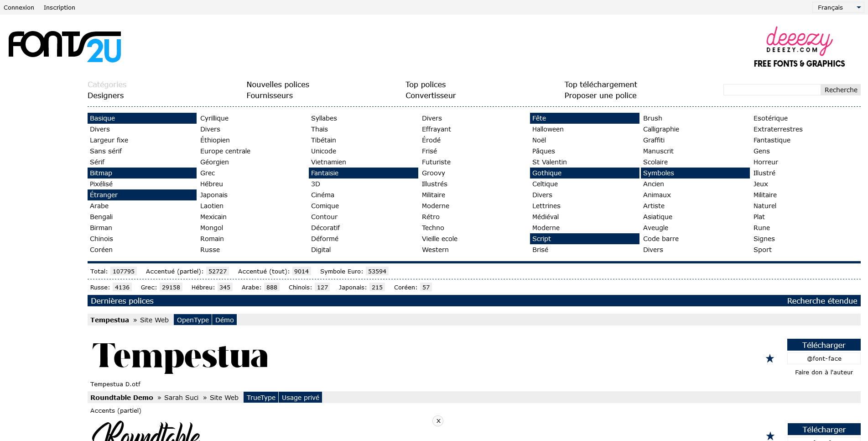
Task: Click the Recherche button
Action: pos(841,89)
